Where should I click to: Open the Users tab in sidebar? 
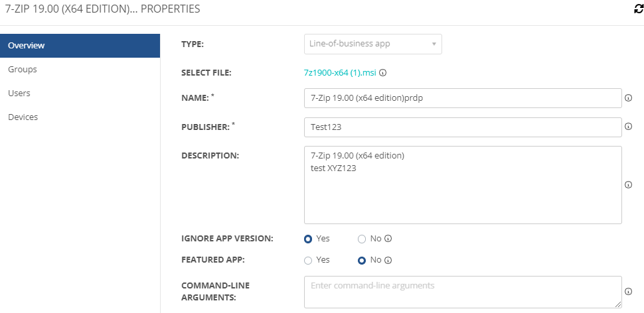pyautogui.click(x=19, y=94)
